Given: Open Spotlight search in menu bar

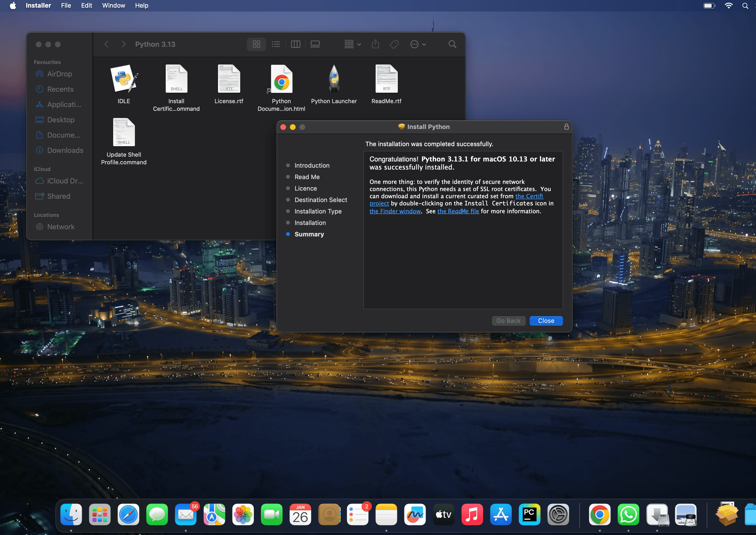Looking at the screenshot, I should pos(745,5).
